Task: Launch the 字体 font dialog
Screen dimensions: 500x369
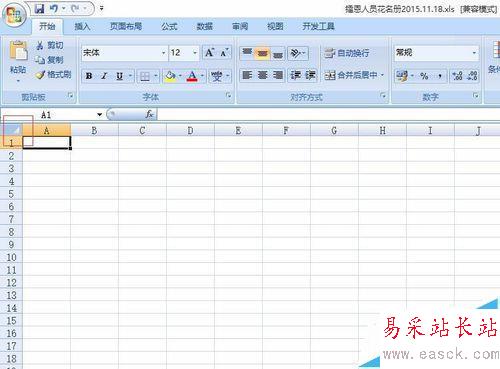Action: point(228,96)
